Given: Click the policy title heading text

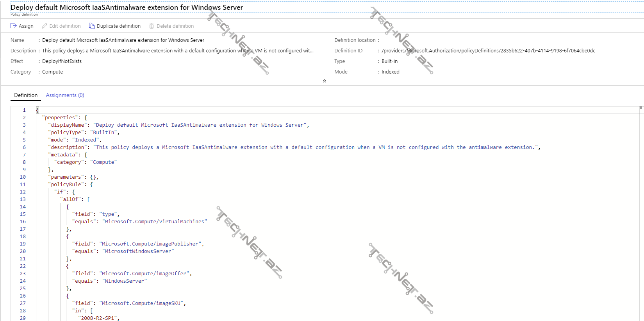Looking at the screenshot, I should click(x=127, y=7).
